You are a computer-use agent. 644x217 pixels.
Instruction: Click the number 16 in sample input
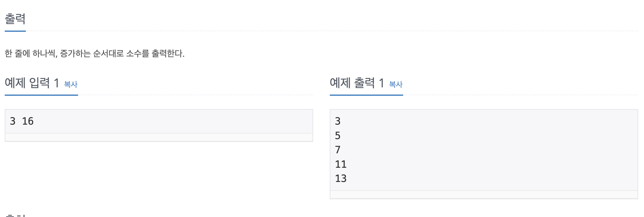[x=28, y=121]
